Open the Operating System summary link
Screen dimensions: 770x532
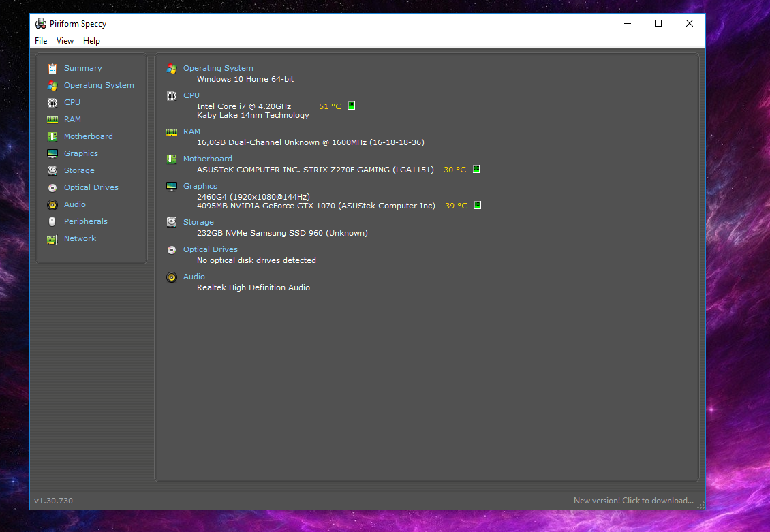(x=218, y=68)
